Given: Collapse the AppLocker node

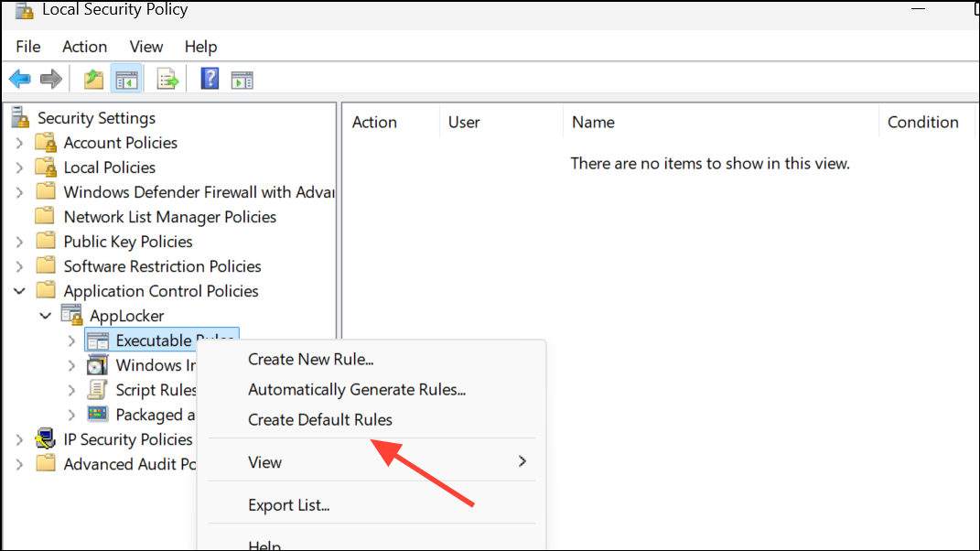Looking at the screenshot, I should (x=46, y=316).
